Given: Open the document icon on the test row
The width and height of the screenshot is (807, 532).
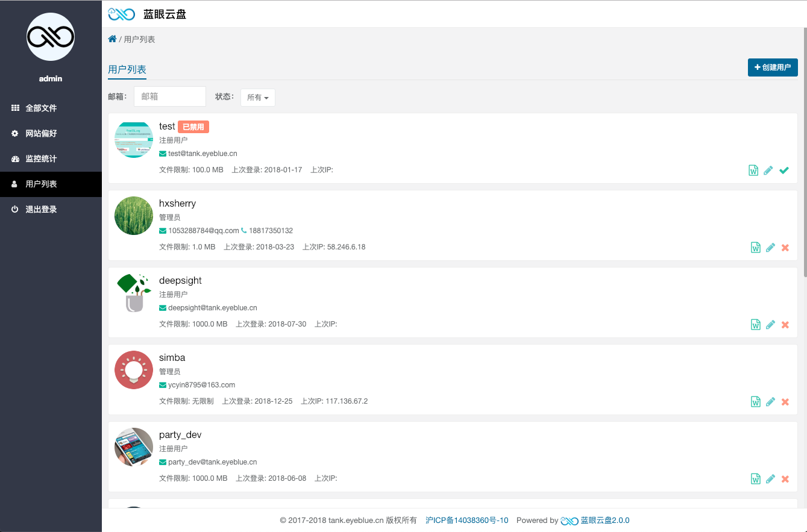Looking at the screenshot, I should (x=753, y=171).
